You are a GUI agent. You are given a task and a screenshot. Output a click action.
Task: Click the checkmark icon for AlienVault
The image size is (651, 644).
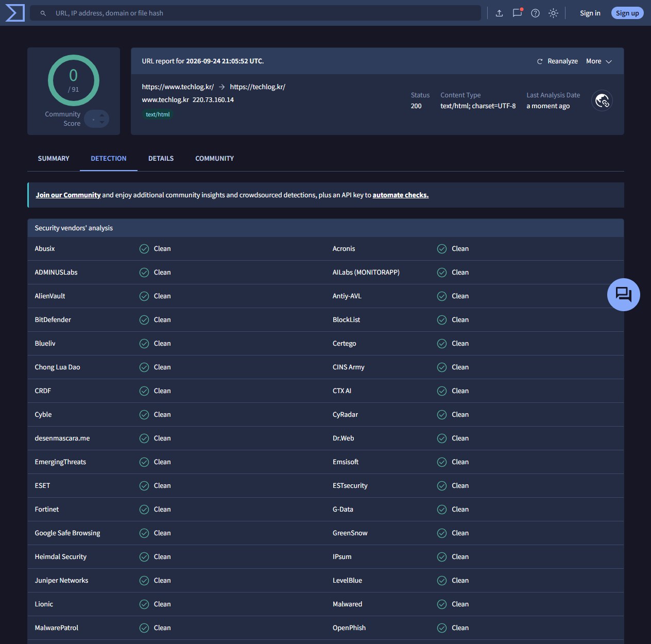tap(144, 296)
